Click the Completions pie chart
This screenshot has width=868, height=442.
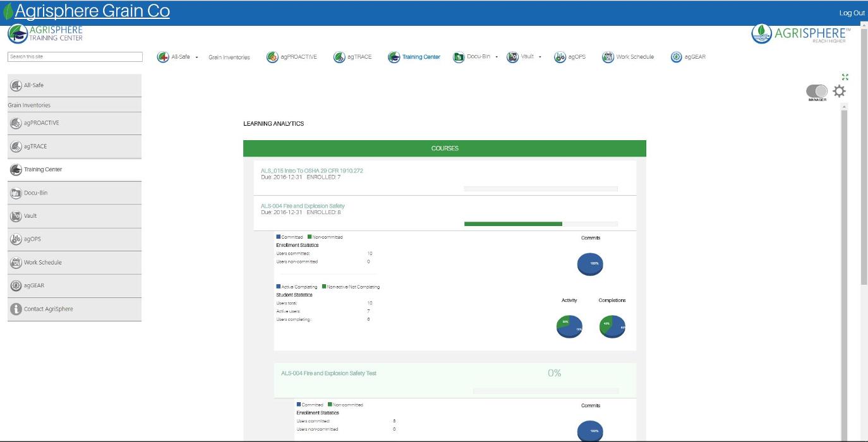pos(612,326)
